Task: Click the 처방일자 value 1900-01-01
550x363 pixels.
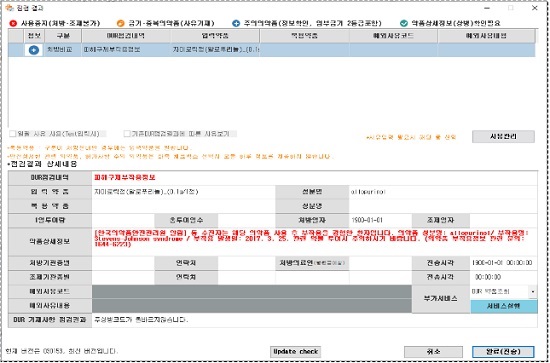Action: [367, 220]
